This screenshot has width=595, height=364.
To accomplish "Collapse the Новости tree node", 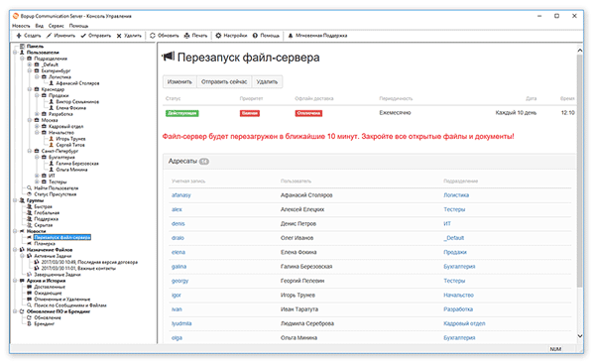I will point(15,231).
